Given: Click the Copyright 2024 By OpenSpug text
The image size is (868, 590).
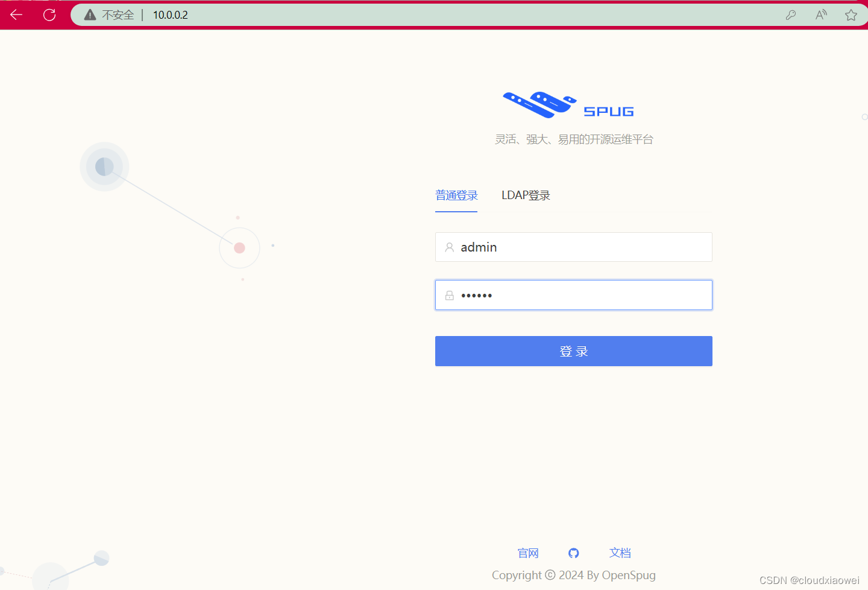Looking at the screenshot, I should (x=574, y=575).
